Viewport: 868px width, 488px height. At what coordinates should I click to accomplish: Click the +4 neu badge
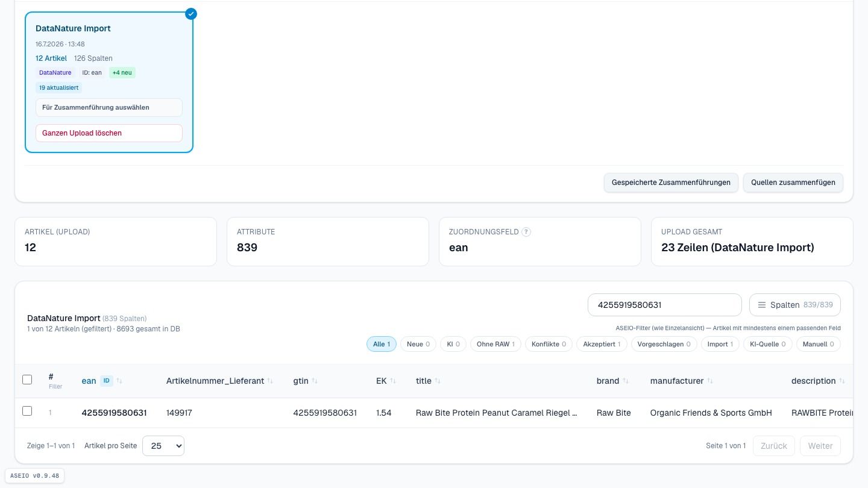(x=122, y=73)
